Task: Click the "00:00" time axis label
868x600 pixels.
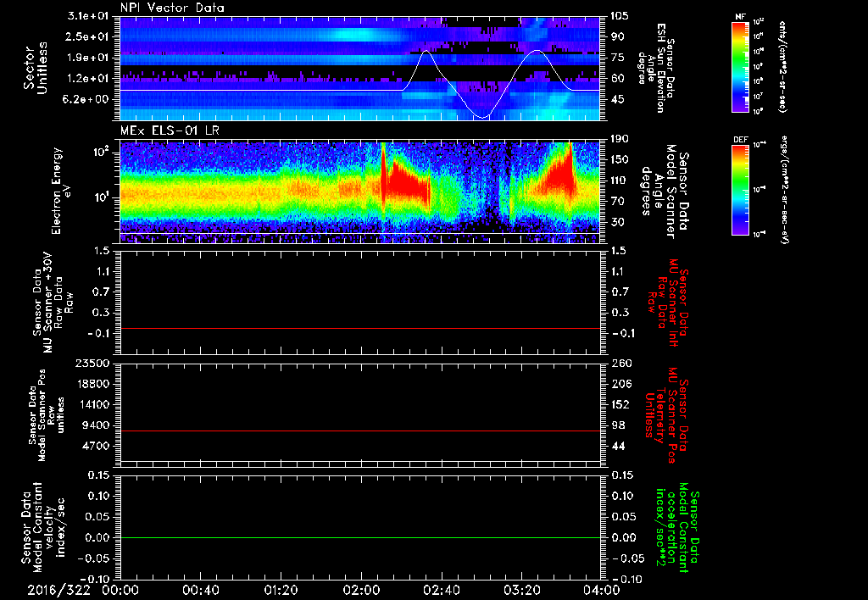Action: [120, 590]
